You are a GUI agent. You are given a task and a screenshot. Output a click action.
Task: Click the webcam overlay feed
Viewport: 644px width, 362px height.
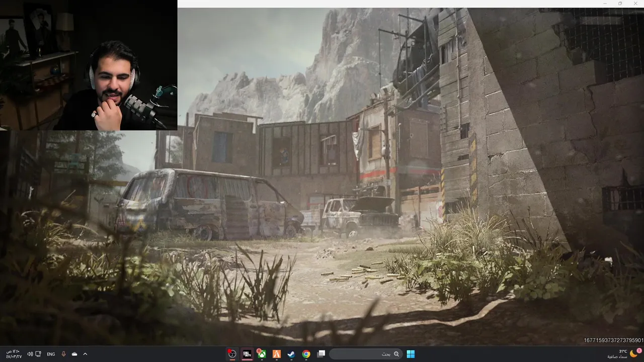(x=89, y=65)
